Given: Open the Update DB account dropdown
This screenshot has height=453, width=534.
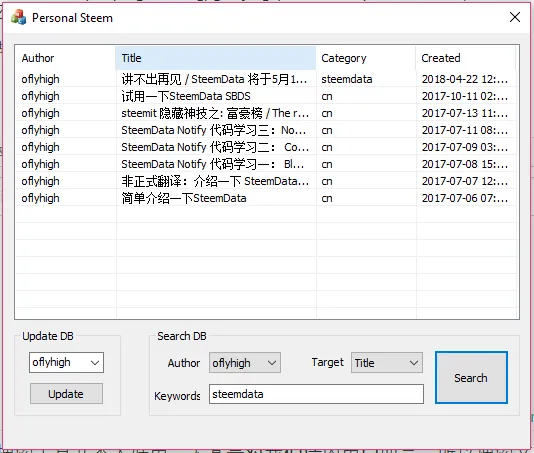Looking at the screenshot, I should click(66, 362).
